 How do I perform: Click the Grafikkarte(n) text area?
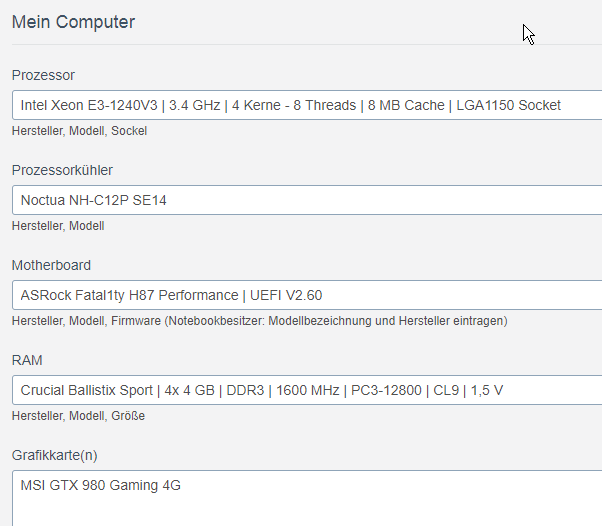point(307,498)
